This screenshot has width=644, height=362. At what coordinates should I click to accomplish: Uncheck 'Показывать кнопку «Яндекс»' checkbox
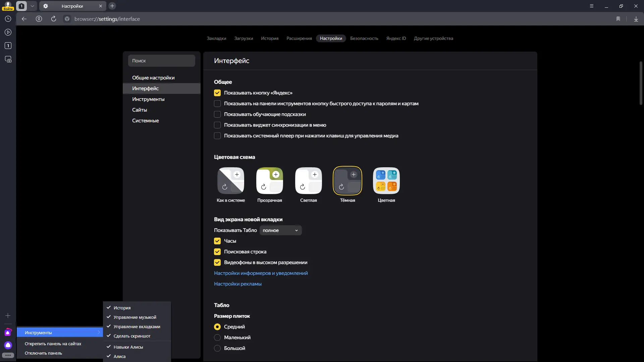(217, 93)
